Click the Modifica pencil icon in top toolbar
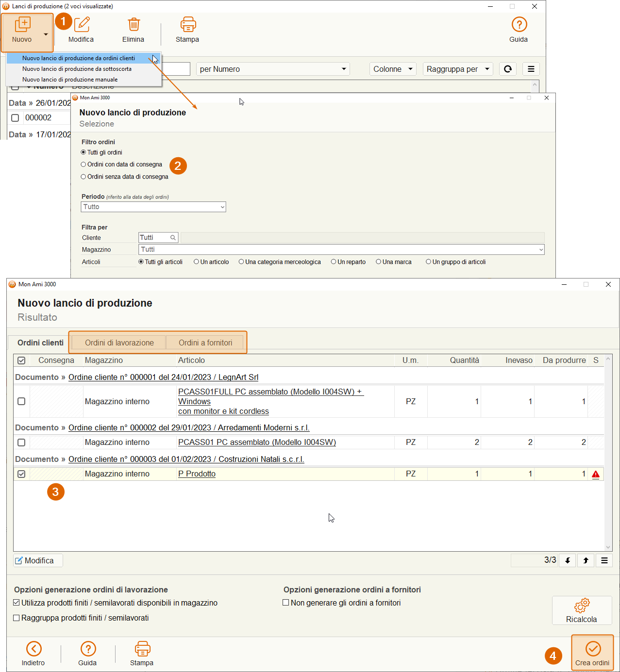This screenshot has width=620, height=672. [x=82, y=25]
